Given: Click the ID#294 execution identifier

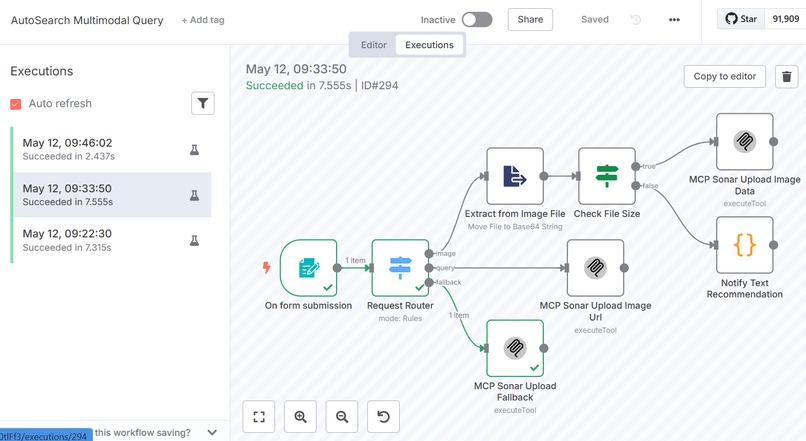Looking at the screenshot, I should tap(379, 85).
